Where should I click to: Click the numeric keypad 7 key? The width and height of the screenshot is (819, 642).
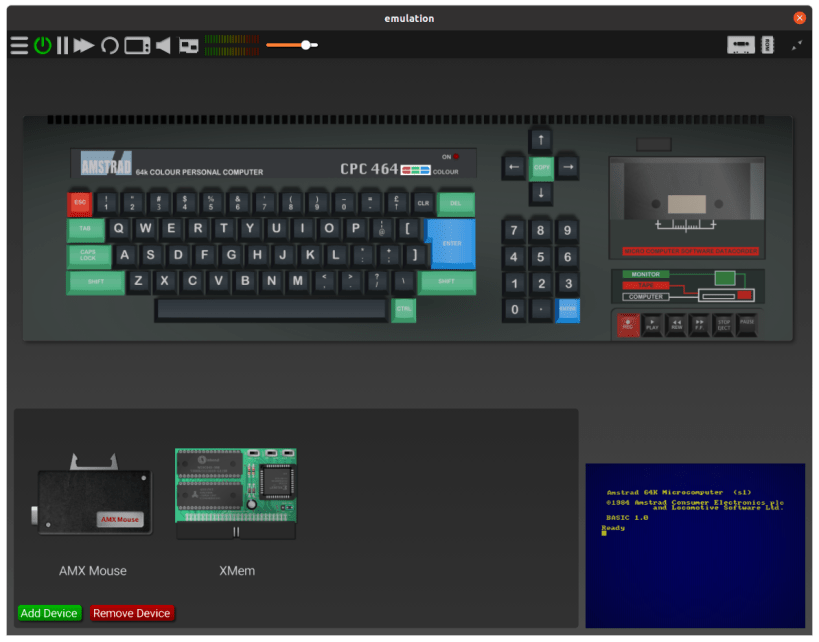tap(514, 231)
